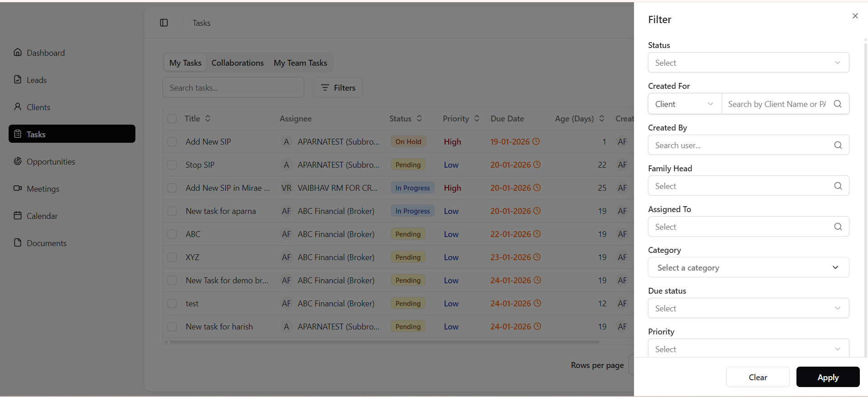The height and width of the screenshot is (397, 868).
Task: Click the Filters button
Action: [x=338, y=87]
